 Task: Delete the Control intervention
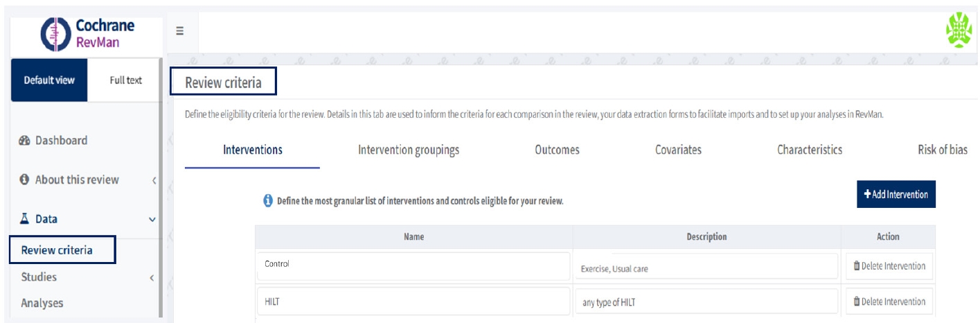coord(889,266)
